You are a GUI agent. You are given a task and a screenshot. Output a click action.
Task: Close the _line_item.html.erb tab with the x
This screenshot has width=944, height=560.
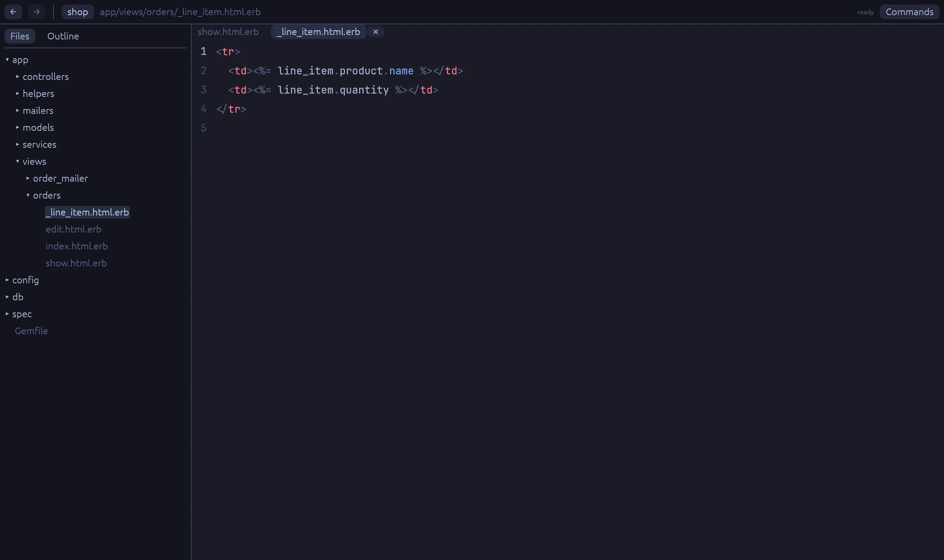375,32
